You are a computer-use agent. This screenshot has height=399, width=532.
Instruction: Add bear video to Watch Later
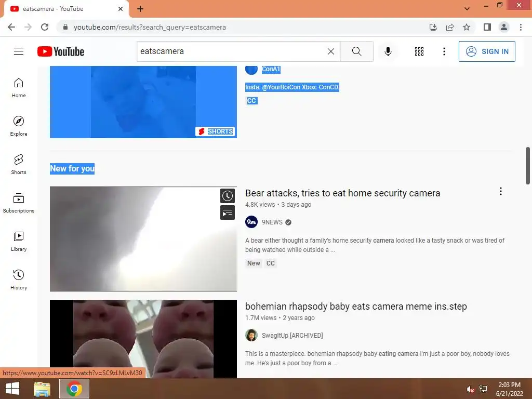[x=228, y=196]
